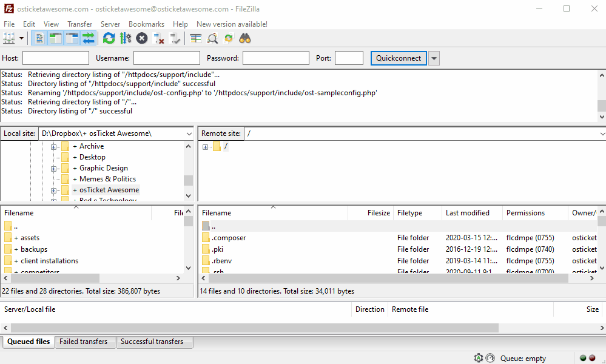606x364 pixels.
Task: Open the Edit menu
Action: coord(29,24)
